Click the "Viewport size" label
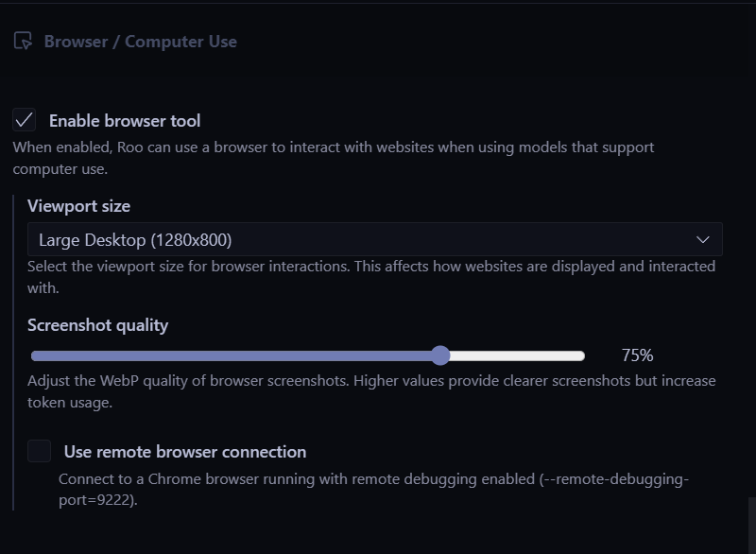 tap(78, 206)
